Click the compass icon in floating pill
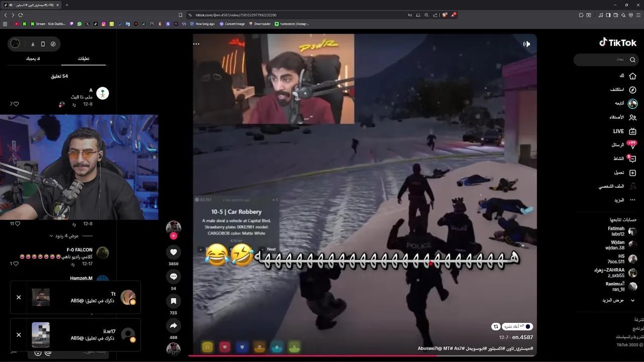 tap(53, 44)
